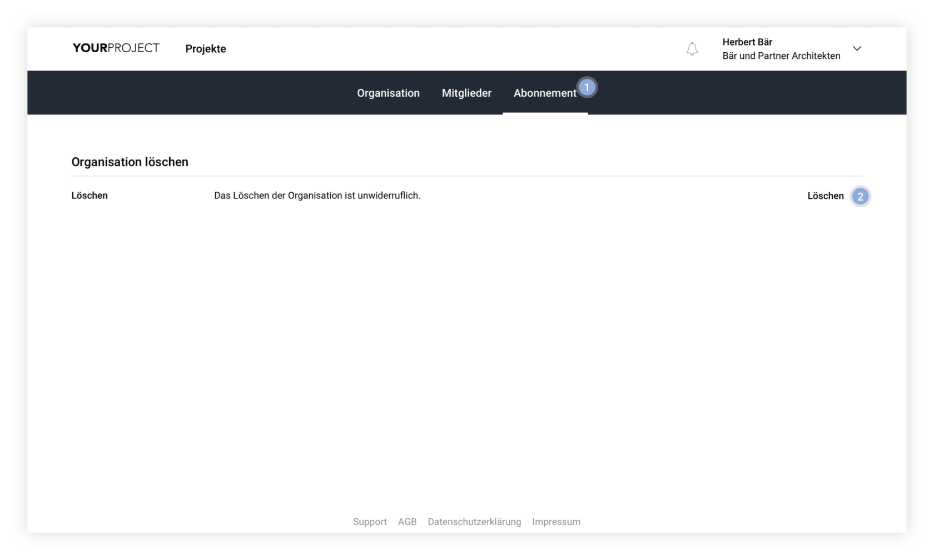Click the Organisation löschen heading

click(x=130, y=162)
